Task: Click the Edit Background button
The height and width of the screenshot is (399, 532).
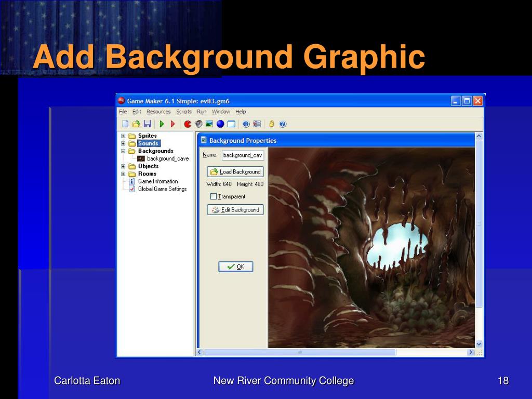Action: (x=235, y=210)
